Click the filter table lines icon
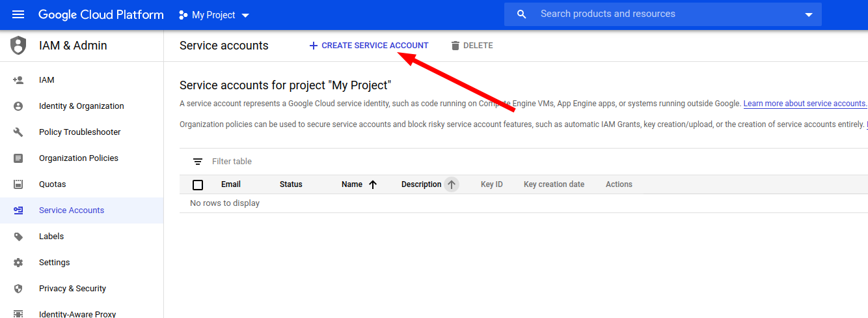This screenshot has height=318, width=868. point(198,162)
